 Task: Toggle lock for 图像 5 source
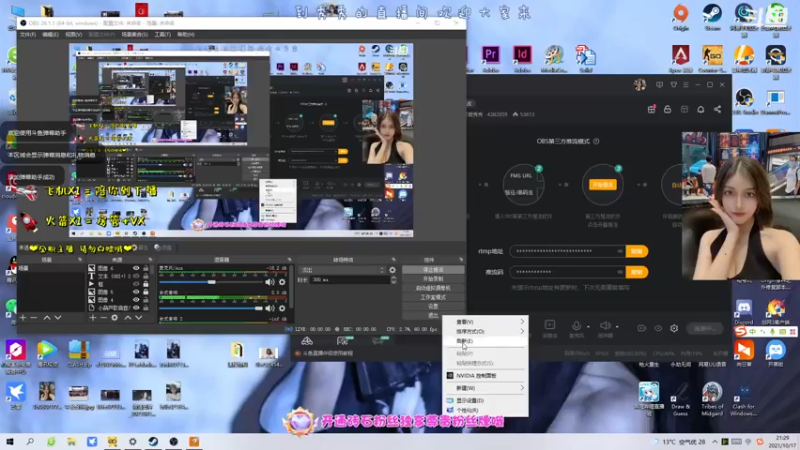[x=146, y=292]
